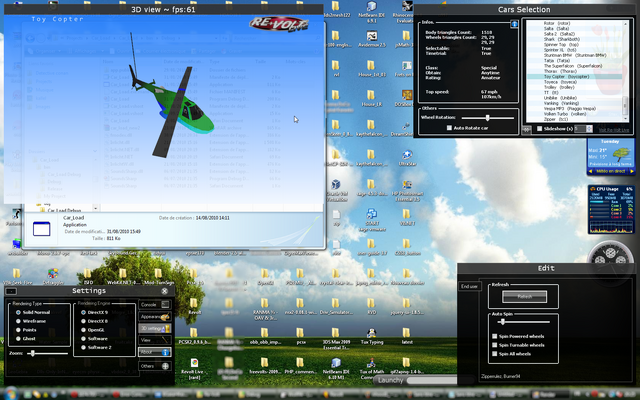Click the Refresh button in Edit panel
The width and height of the screenshot is (640, 400).
tap(524, 297)
